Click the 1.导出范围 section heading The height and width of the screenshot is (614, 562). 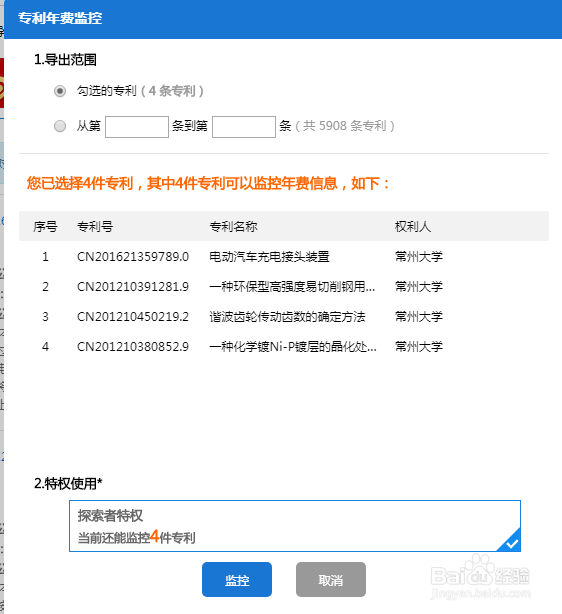65,60
